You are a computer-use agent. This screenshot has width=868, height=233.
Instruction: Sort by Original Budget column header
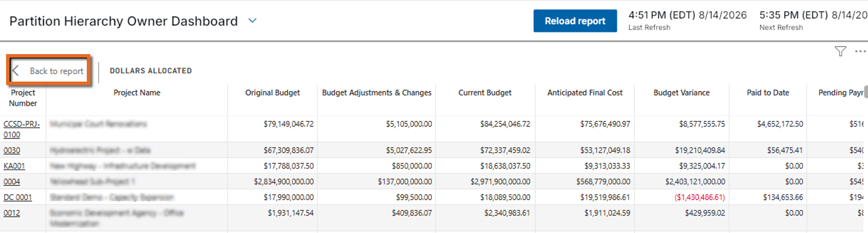tap(272, 93)
